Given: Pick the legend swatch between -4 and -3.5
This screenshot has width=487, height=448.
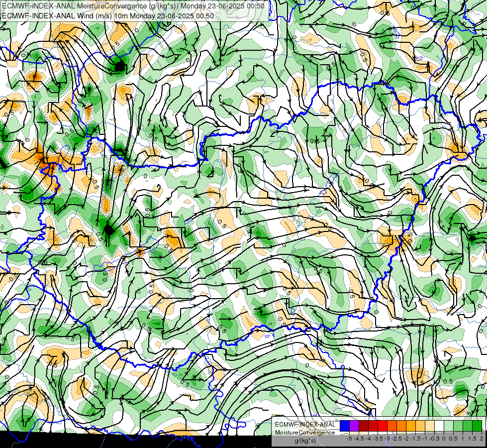Looking at the screenshot, I should (373, 426).
